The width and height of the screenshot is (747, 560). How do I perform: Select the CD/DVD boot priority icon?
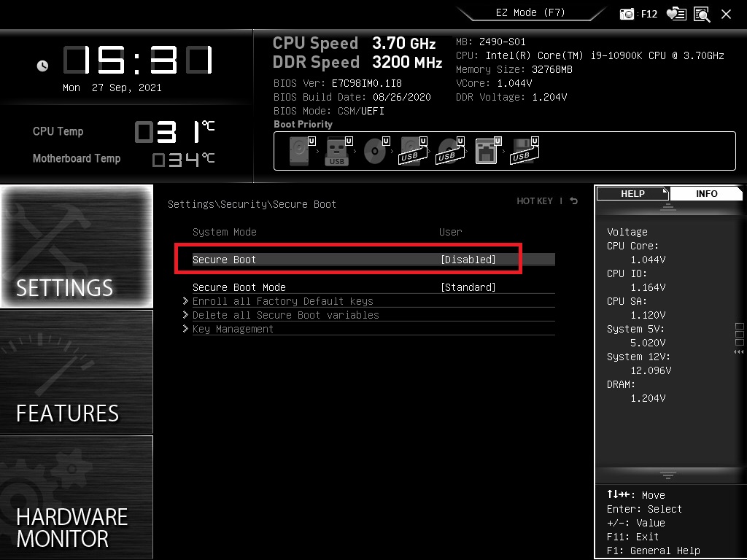376,151
